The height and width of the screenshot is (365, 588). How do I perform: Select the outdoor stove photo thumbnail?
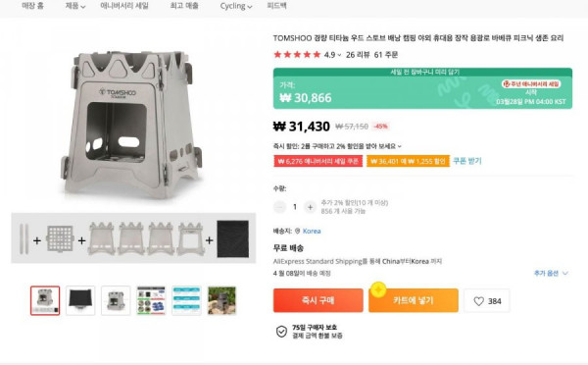click(x=221, y=300)
